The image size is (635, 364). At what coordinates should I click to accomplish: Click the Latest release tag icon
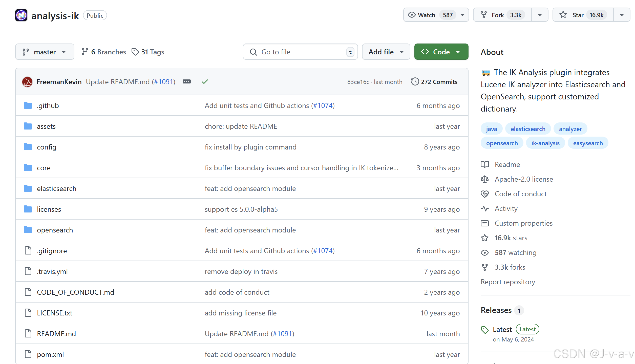(485, 330)
